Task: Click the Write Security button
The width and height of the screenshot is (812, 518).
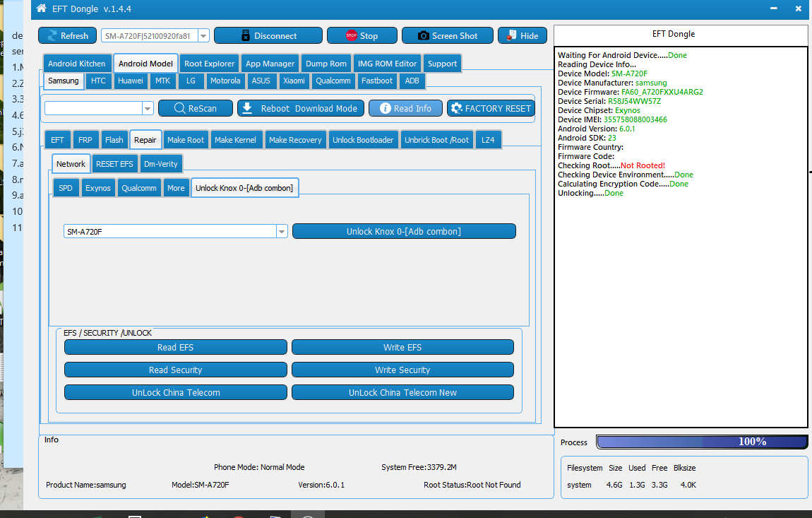Action: coord(402,370)
